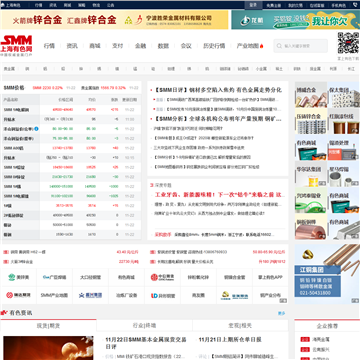Click the 铜产业分布 tile

[x=270, y=295]
